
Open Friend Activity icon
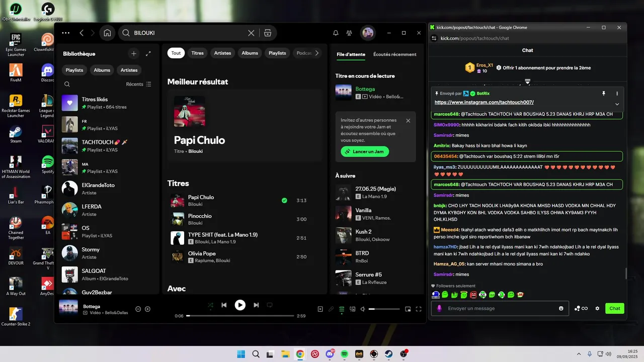[x=349, y=33]
